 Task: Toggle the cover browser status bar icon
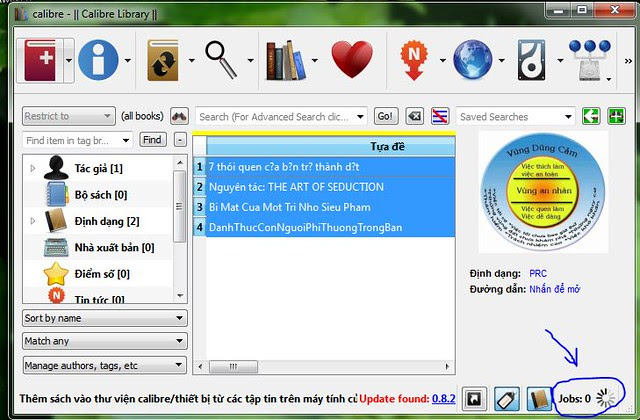pyautogui.click(x=474, y=398)
